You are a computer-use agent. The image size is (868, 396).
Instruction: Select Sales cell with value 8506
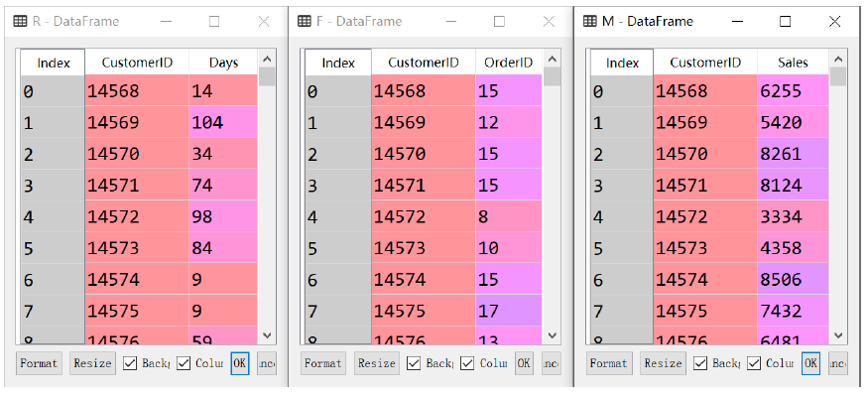pyautogui.click(x=793, y=279)
